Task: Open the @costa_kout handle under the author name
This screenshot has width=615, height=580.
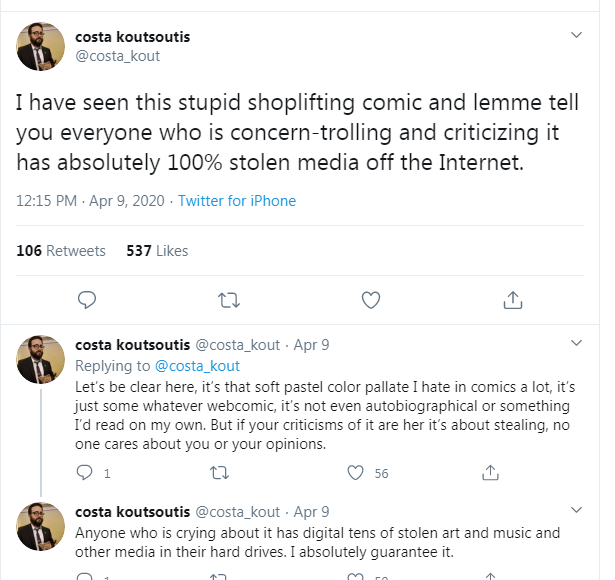Action: [118, 56]
